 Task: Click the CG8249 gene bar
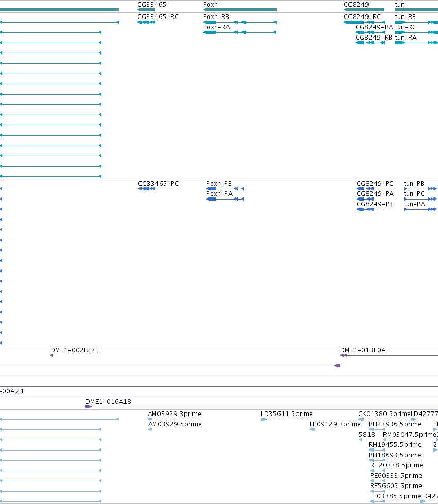point(364,10)
